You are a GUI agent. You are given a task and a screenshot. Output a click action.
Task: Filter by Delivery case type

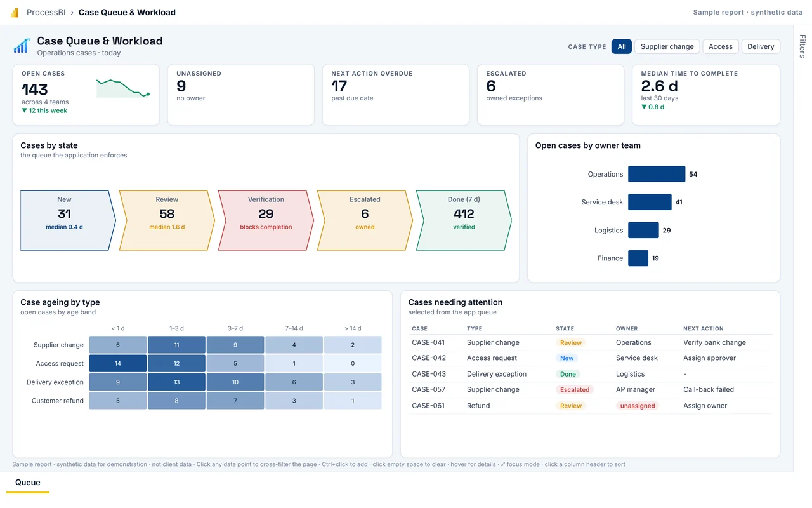point(761,46)
